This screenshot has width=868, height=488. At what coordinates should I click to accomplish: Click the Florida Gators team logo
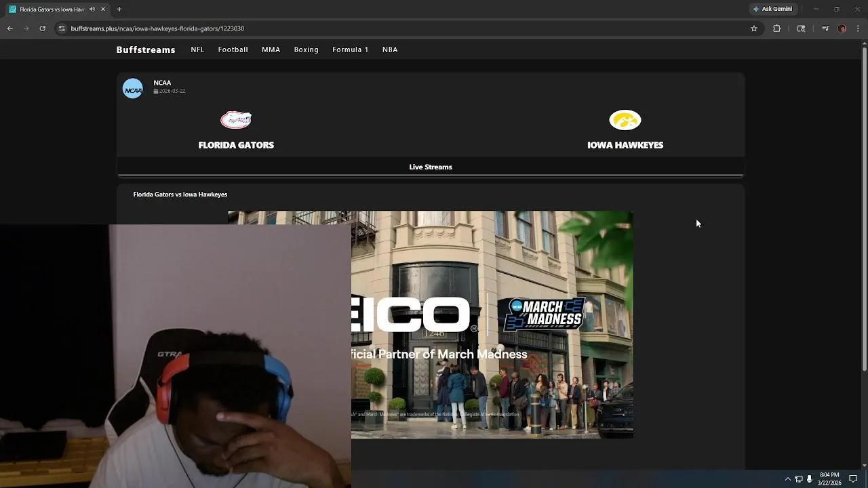(236, 120)
